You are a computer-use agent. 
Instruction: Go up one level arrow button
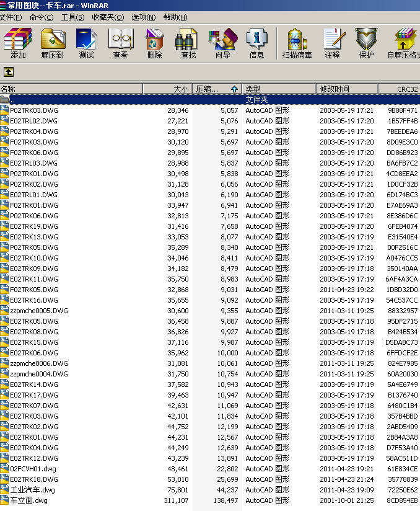click(9, 72)
